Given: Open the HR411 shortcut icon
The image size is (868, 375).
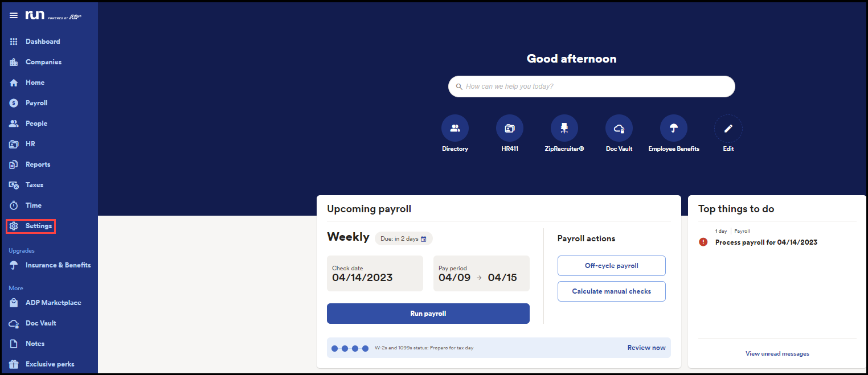Looking at the screenshot, I should pos(509,129).
